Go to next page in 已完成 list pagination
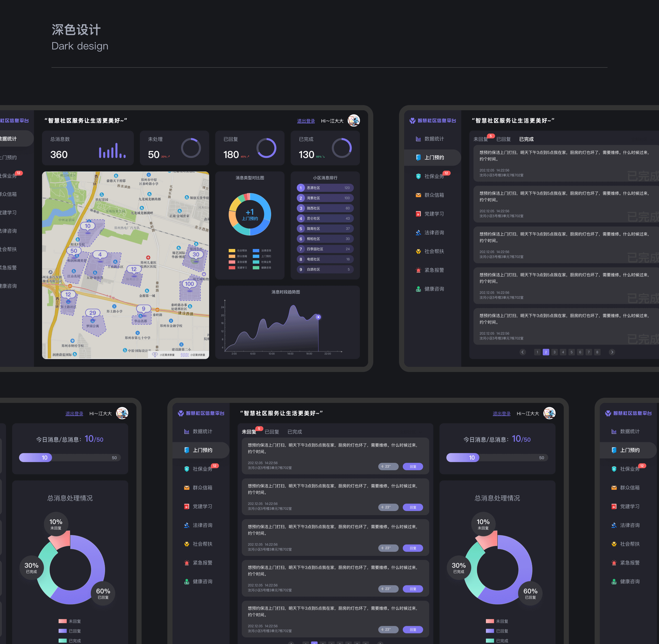Screen dimensions: 659x644 [x=612, y=352]
